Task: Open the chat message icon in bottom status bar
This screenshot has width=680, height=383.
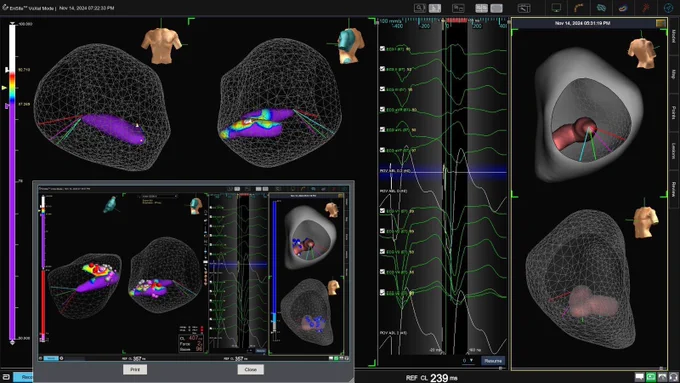Action: (x=640, y=377)
